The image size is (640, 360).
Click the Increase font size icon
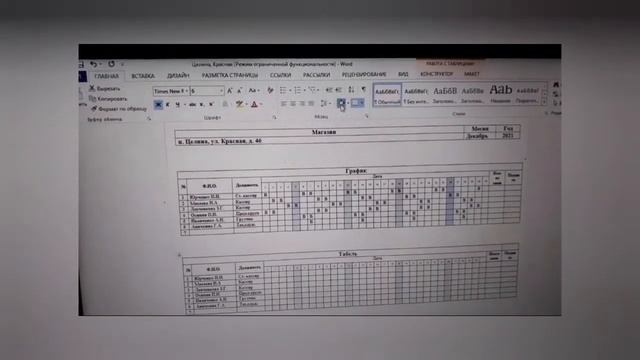point(230,91)
